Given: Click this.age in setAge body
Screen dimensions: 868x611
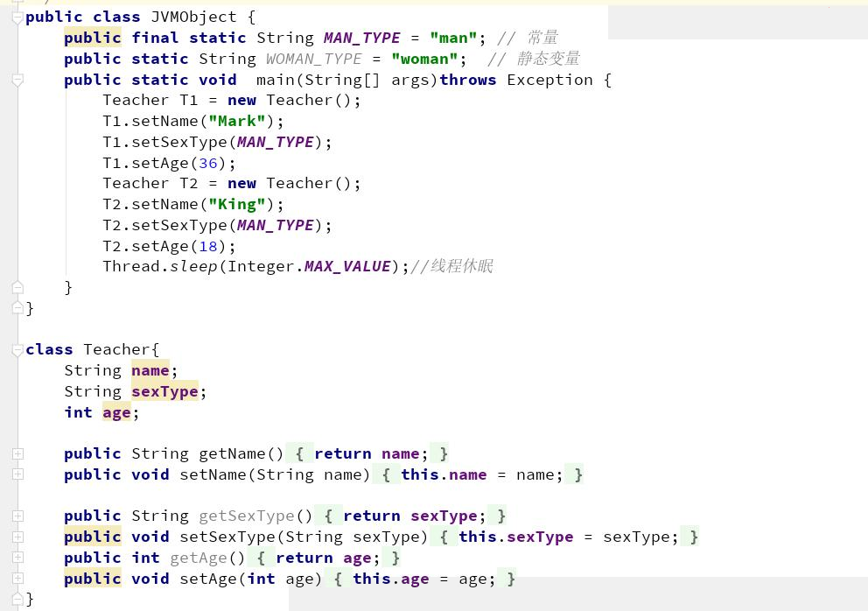Looking at the screenshot, I should pos(391,579).
